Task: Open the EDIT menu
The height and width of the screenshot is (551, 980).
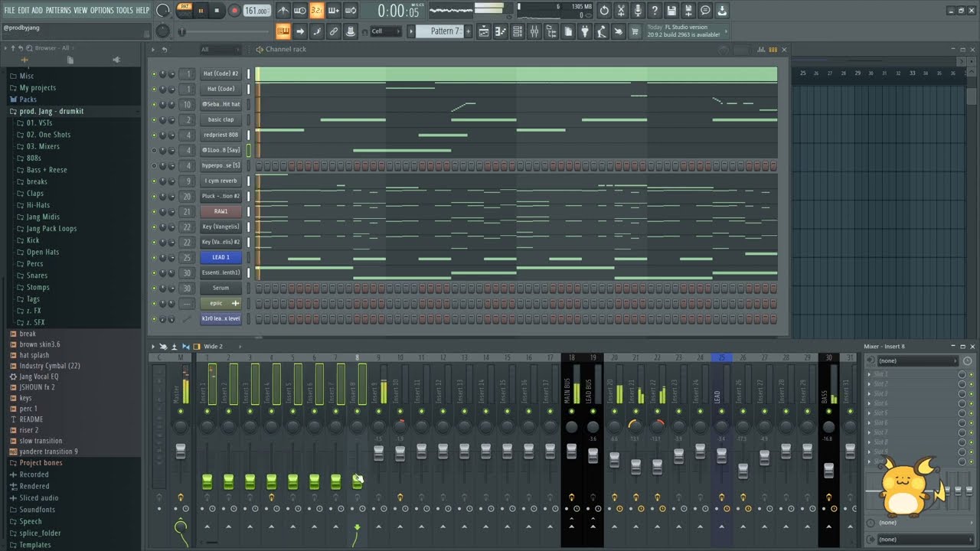Action: (24, 11)
